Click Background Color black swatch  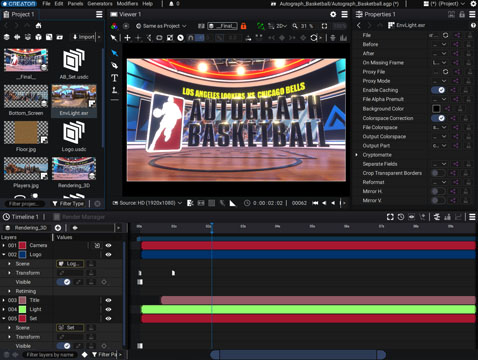(436, 109)
